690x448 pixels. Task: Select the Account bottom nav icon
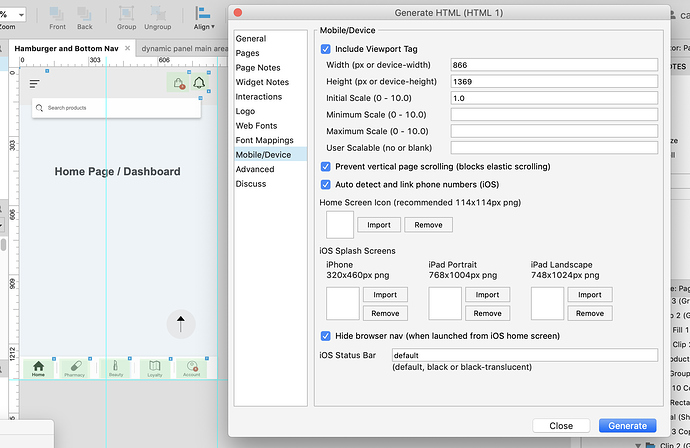(191, 368)
